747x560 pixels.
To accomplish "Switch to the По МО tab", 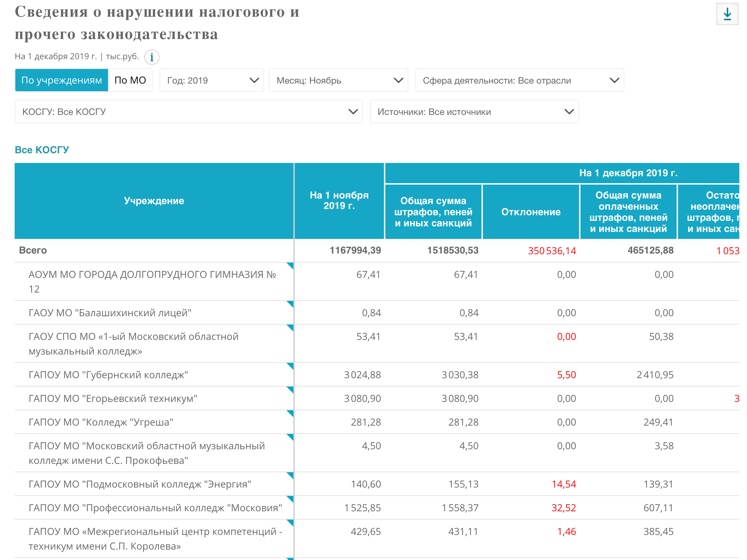I will 130,80.
